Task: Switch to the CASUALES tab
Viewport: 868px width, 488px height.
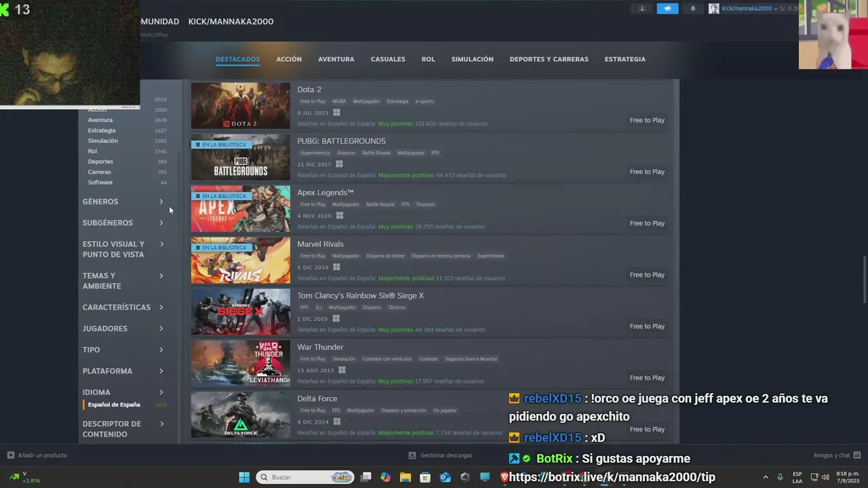Action: [x=388, y=59]
